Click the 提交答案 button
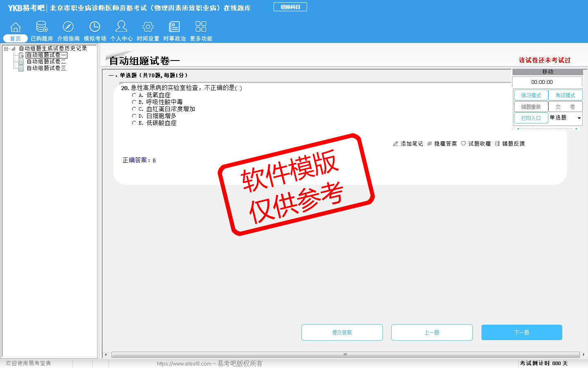Image resolution: width=588 pixels, height=368 pixels. pos(342,332)
